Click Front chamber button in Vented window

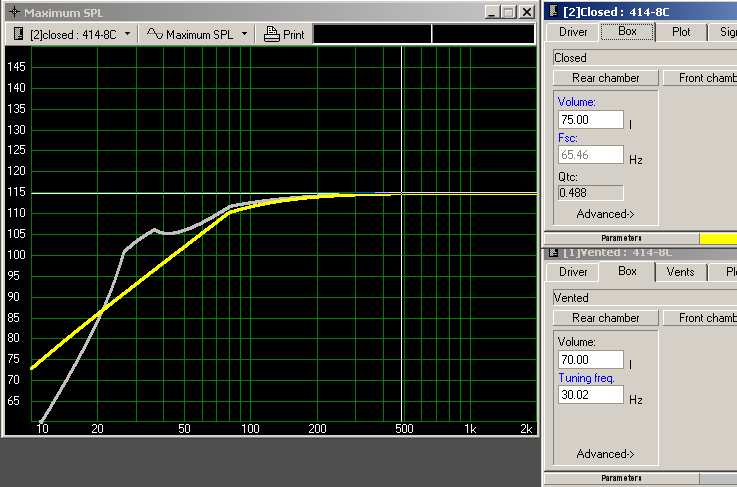pos(700,318)
